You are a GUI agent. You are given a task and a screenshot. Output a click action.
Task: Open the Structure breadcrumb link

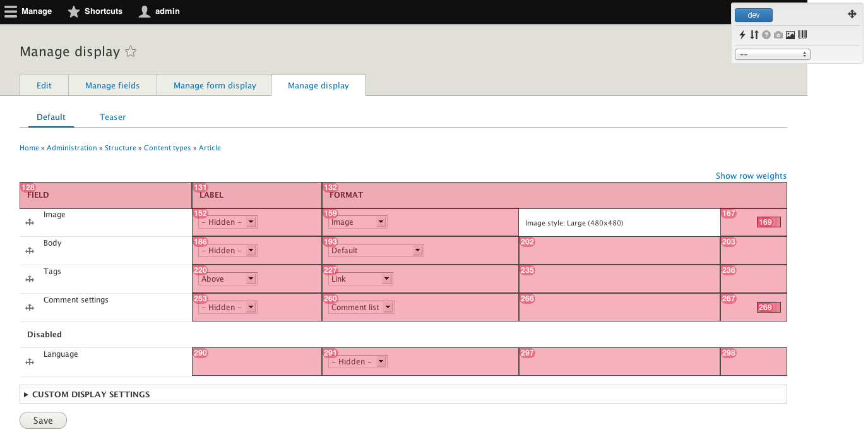(x=121, y=148)
